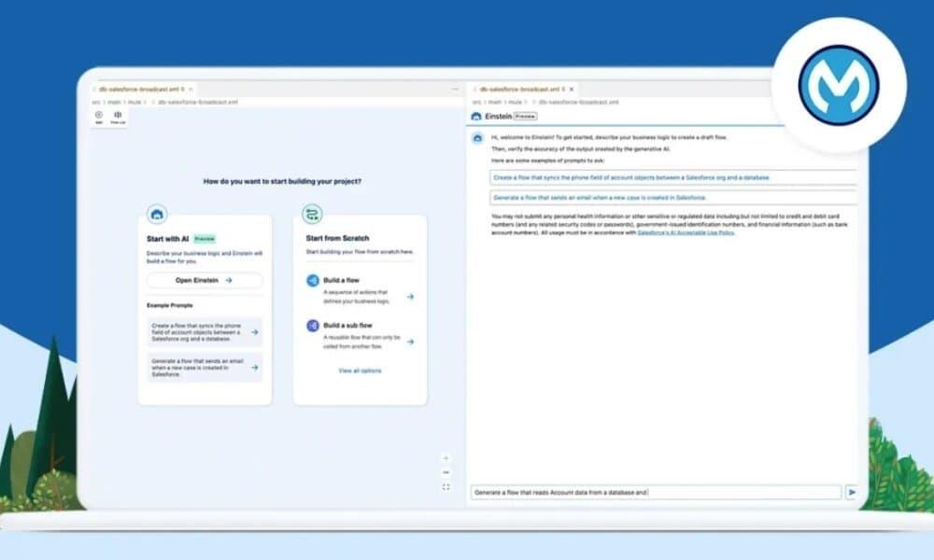Click 'mule' in the left breadcrumb path
This screenshot has width=934, height=560.
(x=134, y=103)
